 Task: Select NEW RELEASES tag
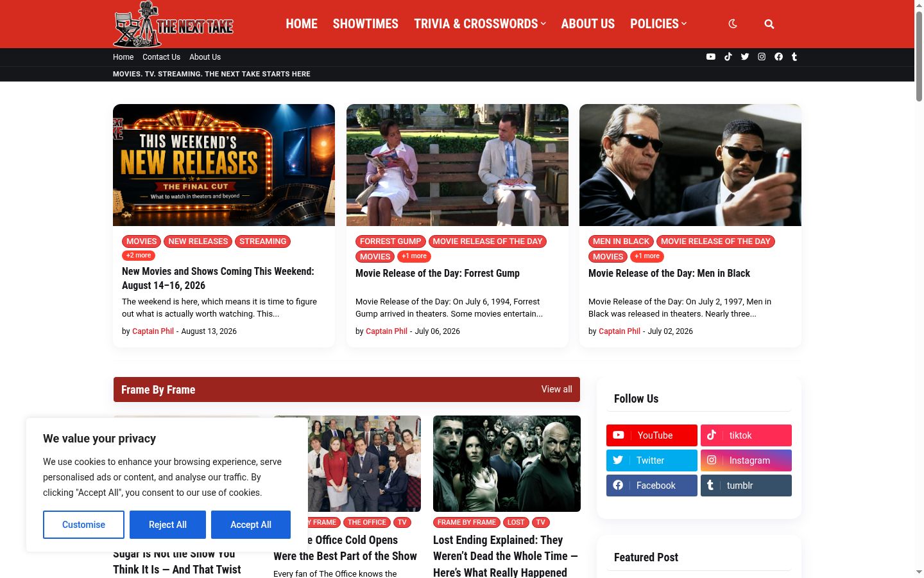198,241
